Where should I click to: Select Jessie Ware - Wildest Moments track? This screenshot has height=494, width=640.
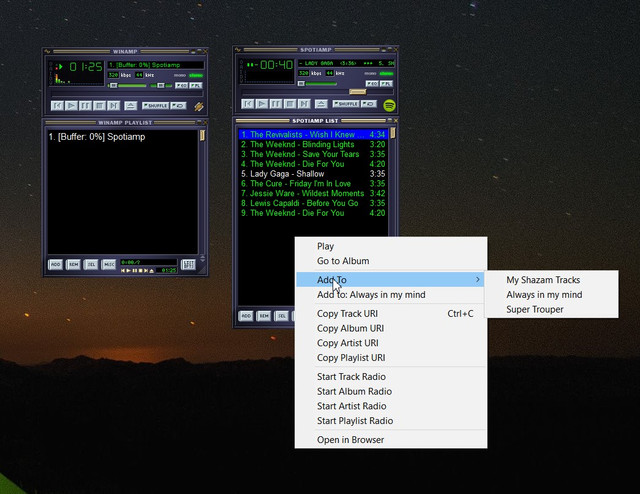pos(313,194)
